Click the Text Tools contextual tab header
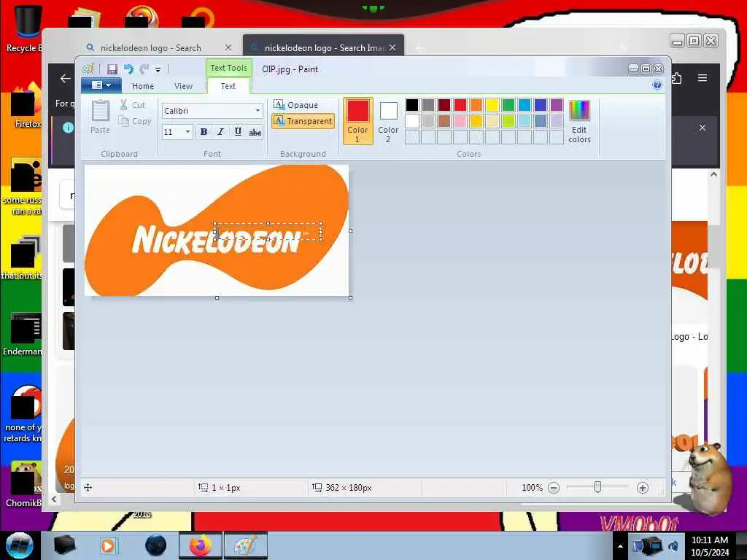The height and width of the screenshot is (560, 747). tap(228, 68)
